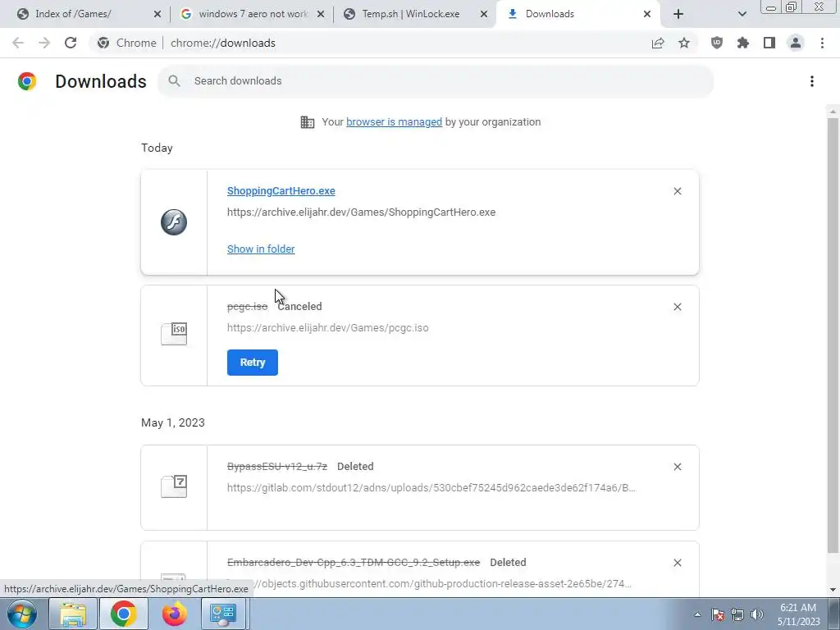Click the gitlab.com BypassESU source URL
Screen dimensions: 840x630
431,488
